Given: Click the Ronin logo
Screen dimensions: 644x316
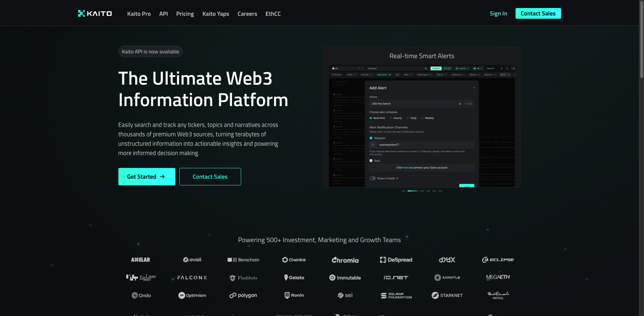Looking at the screenshot, I should tap(294, 295).
